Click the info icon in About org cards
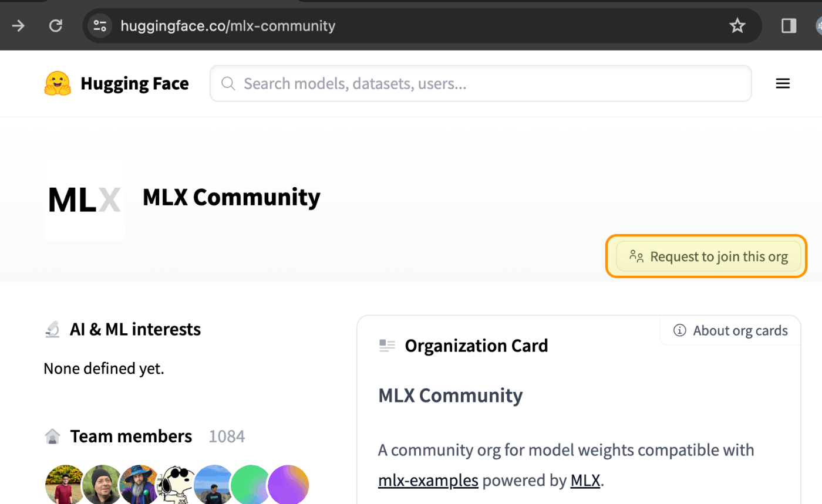This screenshot has height=504, width=822. click(680, 330)
